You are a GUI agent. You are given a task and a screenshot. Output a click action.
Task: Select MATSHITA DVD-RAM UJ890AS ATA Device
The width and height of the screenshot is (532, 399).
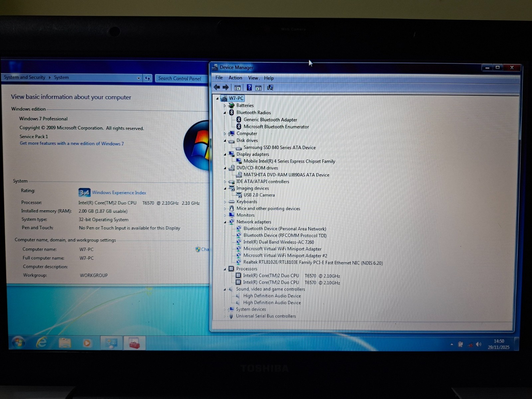pos(286,175)
